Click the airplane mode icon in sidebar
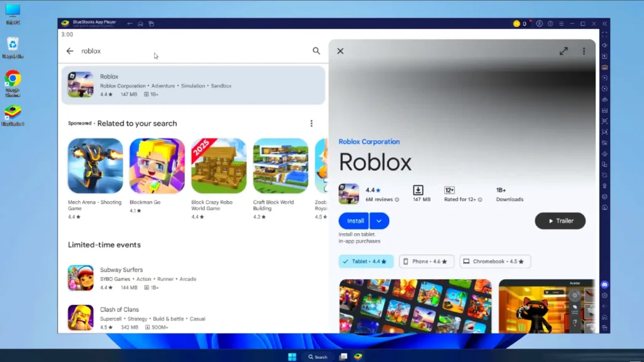Viewport: 644px width, 362px height. [x=604, y=154]
